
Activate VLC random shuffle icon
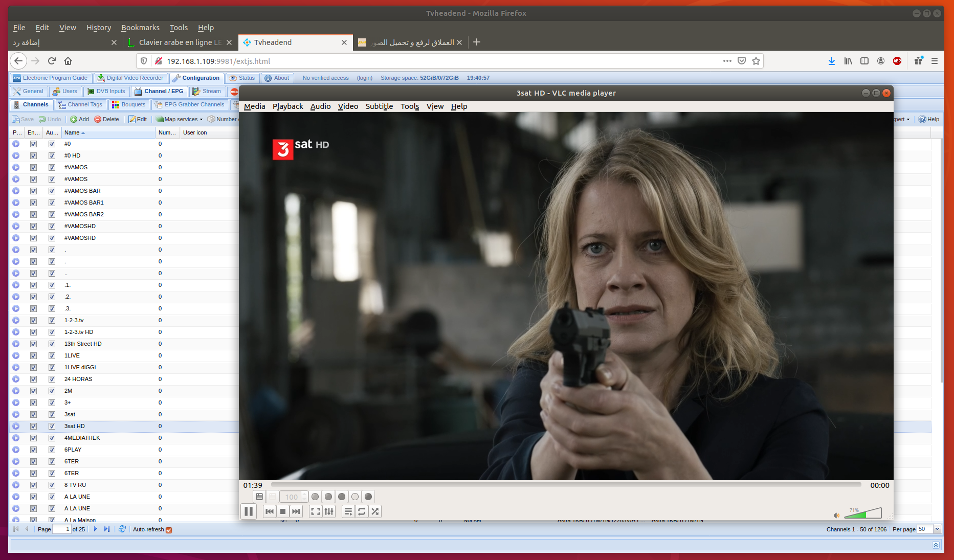(375, 511)
